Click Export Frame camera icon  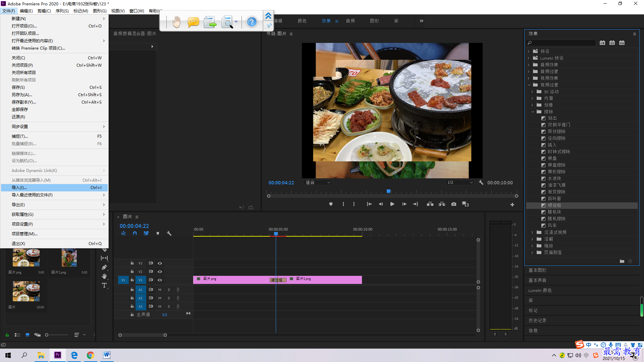(454, 204)
